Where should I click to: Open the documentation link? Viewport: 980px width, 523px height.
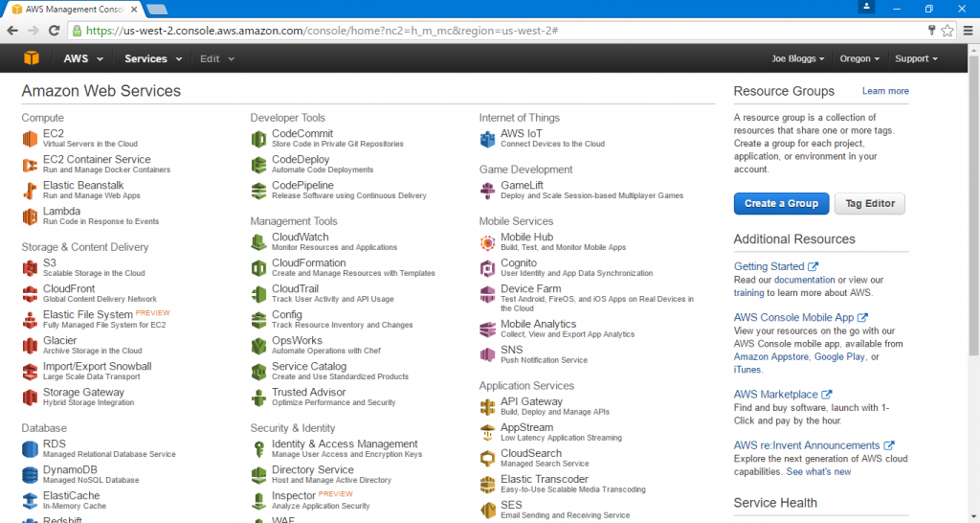804,281
